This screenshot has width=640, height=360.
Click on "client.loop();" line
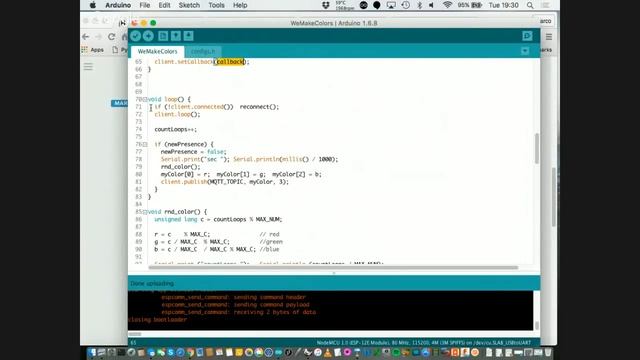point(178,114)
